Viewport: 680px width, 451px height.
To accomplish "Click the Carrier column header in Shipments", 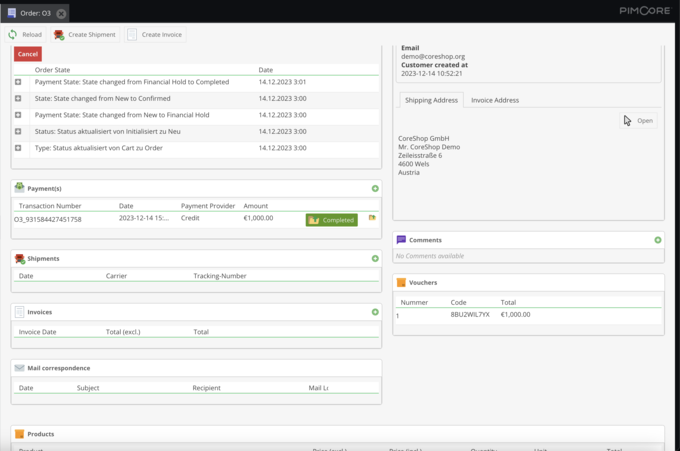I will click(x=116, y=276).
